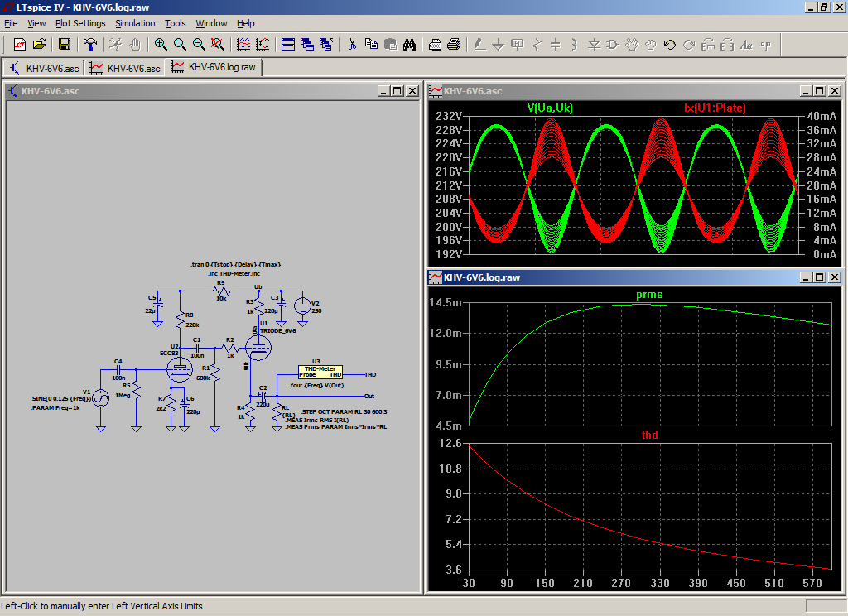
Task: Click the scissors Cut icon
Action: pyautogui.click(x=352, y=44)
